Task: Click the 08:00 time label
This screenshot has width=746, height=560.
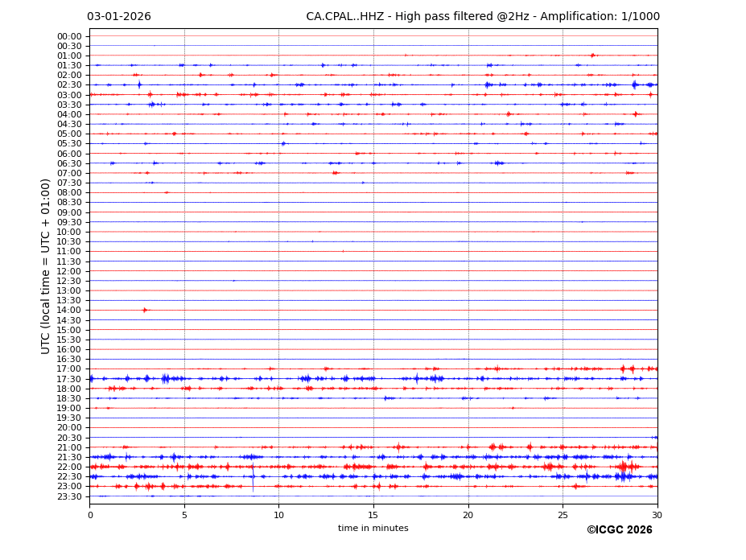Action: pos(68,193)
